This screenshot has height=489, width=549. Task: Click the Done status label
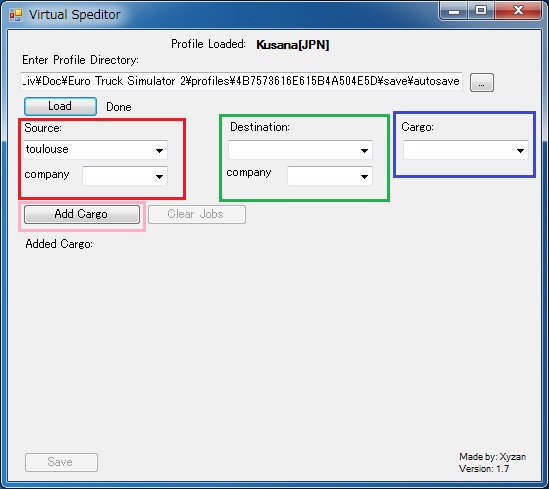[x=119, y=107]
